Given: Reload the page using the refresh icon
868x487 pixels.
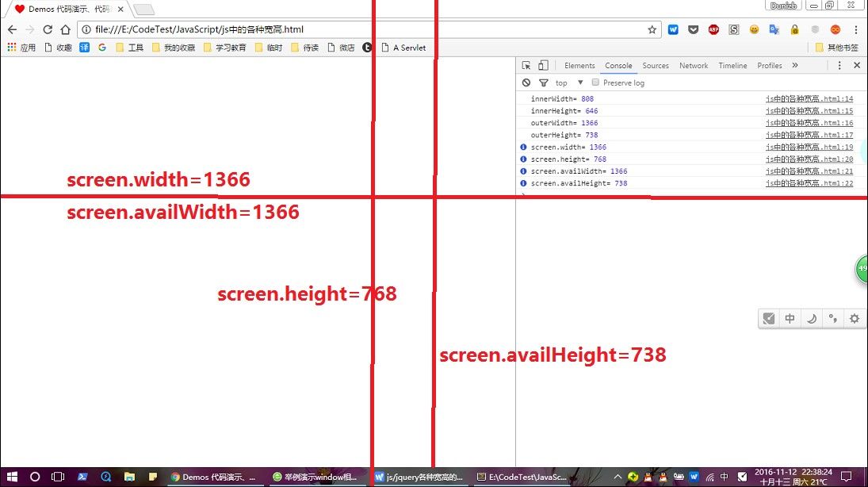Looking at the screenshot, I should 47,29.
